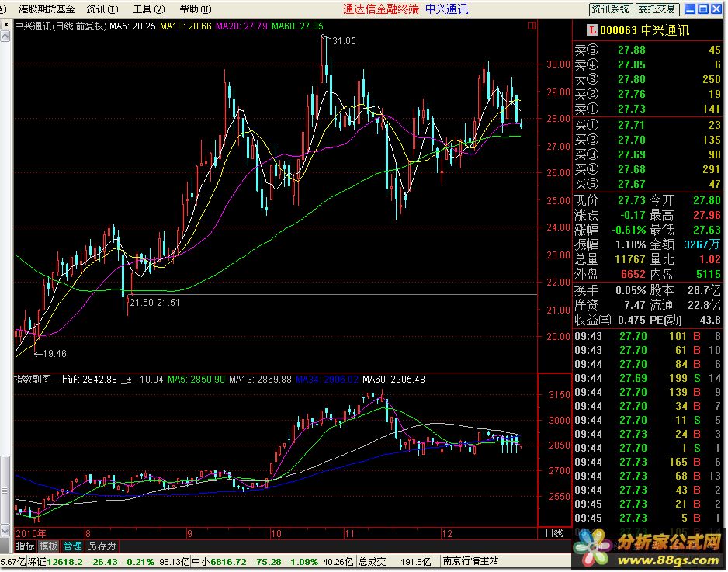The image size is (728, 572).
Task: Click the 金额 3267万 value
Action: (x=702, y=244)
